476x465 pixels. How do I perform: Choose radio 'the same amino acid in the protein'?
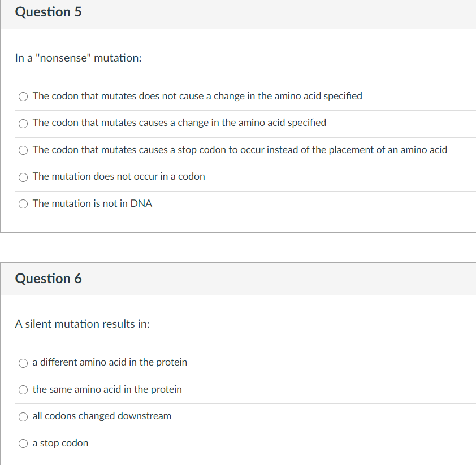click(23, 390)
